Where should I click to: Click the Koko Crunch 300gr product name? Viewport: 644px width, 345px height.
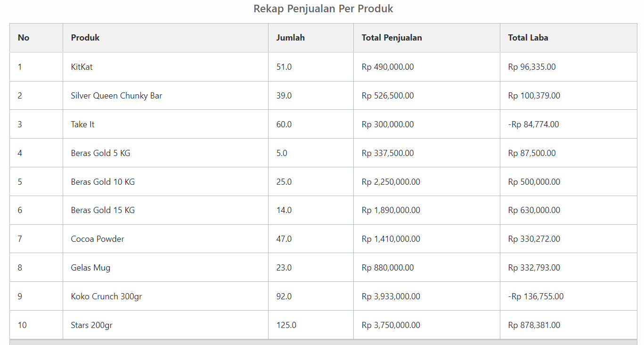click(x=106, y=296)
